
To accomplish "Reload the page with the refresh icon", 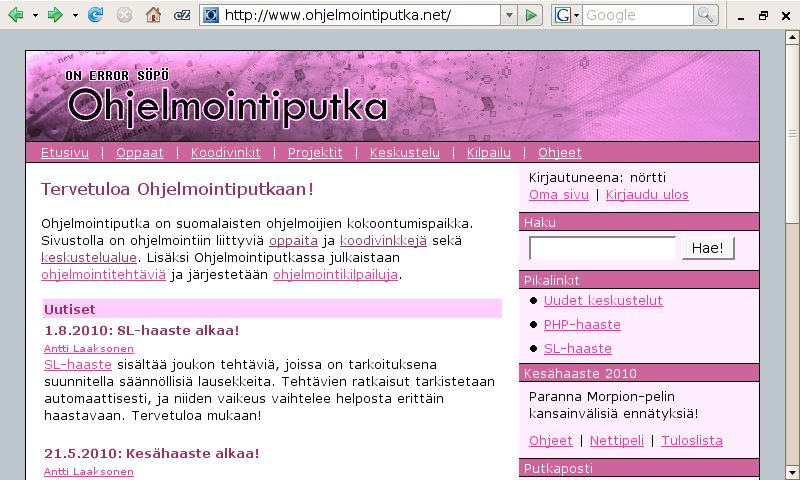I will (96, 15).
